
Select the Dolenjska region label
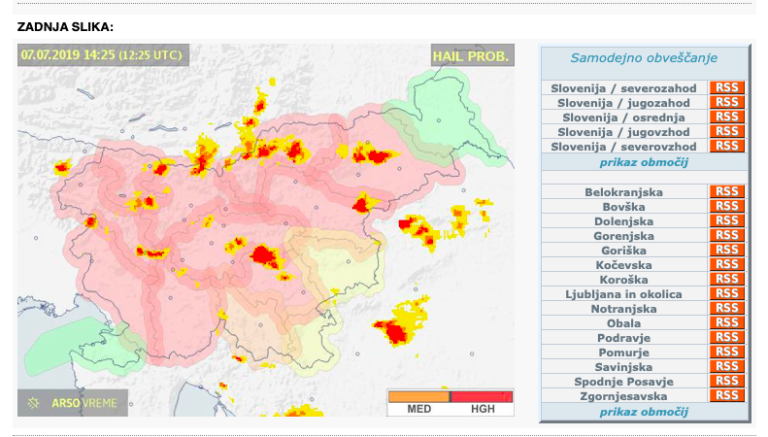click(623, 220)
